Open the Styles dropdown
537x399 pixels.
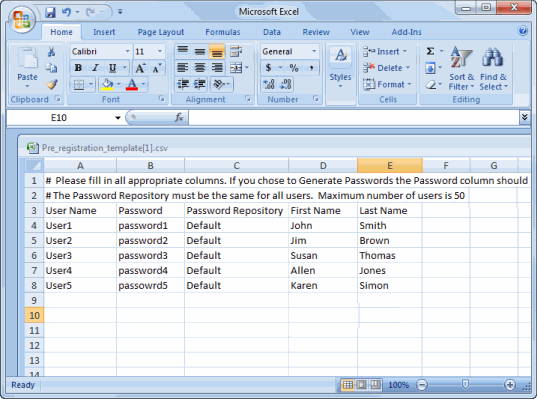340,68
